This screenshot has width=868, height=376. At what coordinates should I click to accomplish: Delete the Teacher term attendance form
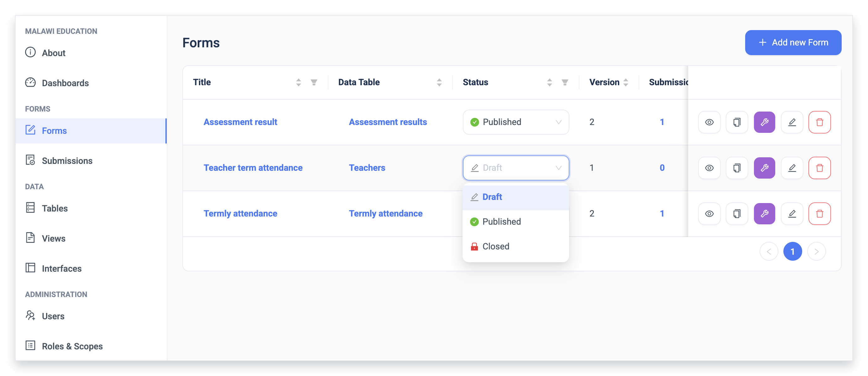820,168
